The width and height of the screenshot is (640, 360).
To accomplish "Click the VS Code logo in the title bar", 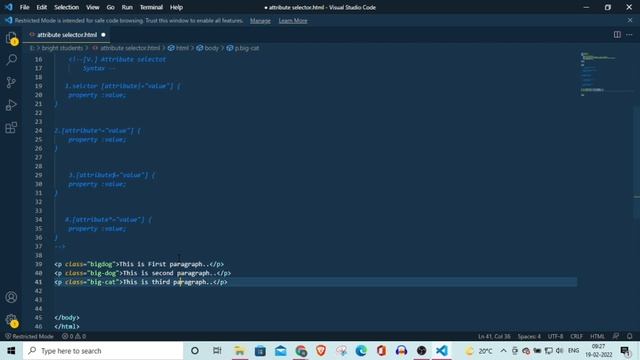I will [9, 7].
